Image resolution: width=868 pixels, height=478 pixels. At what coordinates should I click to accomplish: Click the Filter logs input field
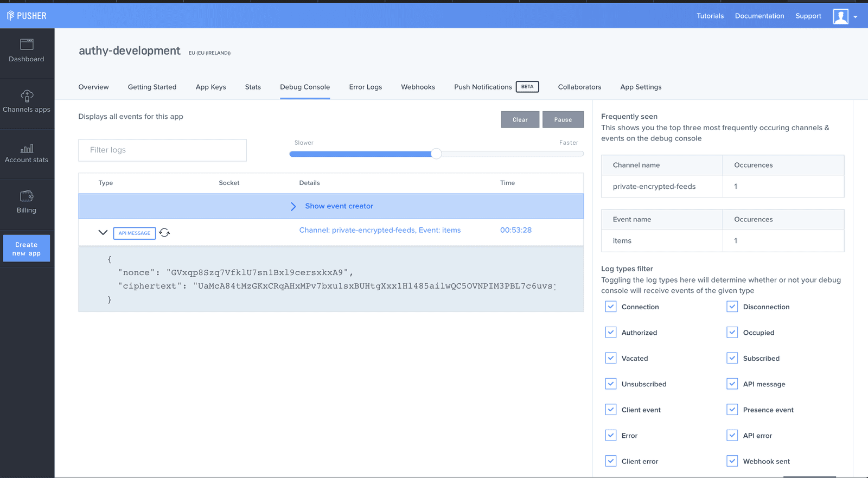pos(162,150)
